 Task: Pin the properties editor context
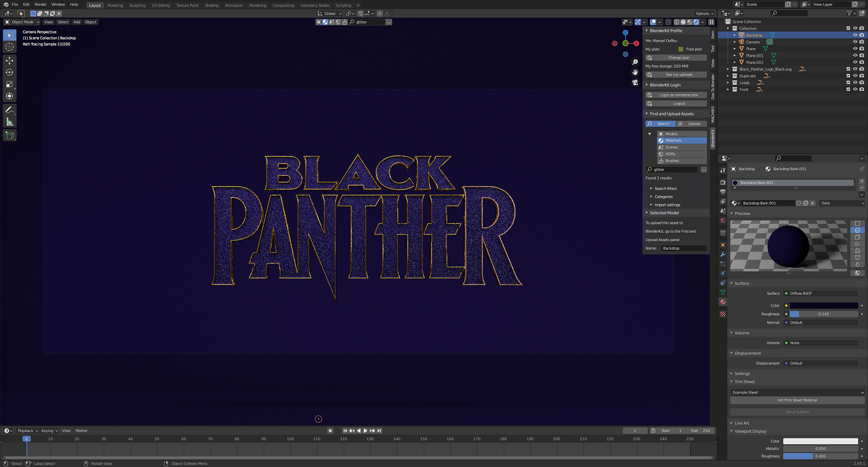[x=862, y=169]
